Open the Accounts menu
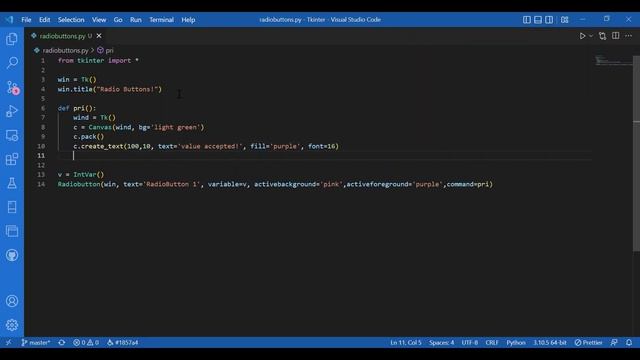640x360 pixels. 12,301
